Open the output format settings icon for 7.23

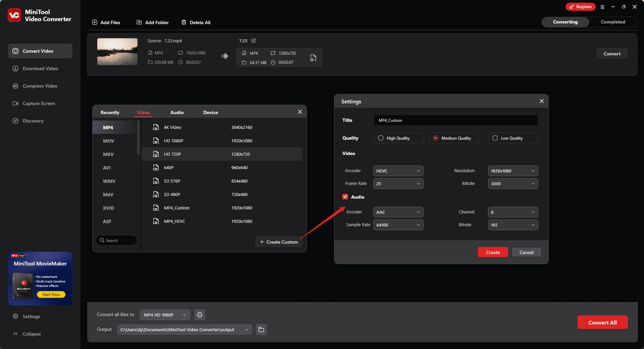click(x=313, y=58)
